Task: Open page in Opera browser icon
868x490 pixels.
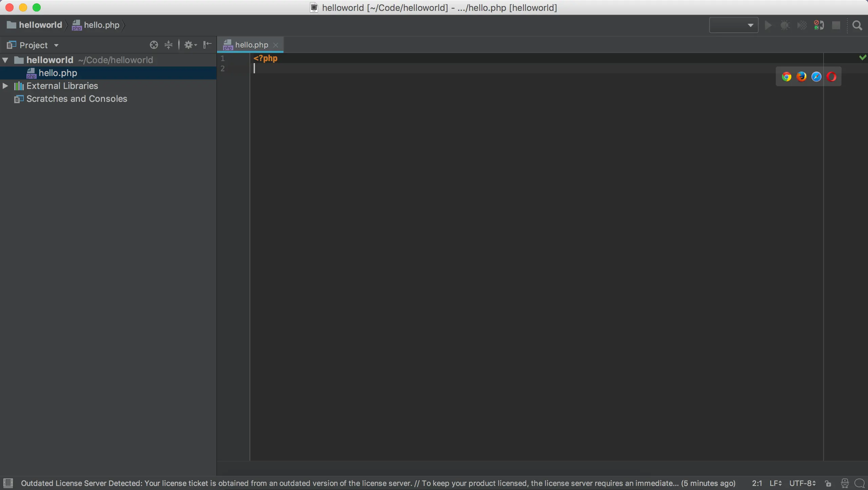Action: pyautogui.click(x=831, y=77)
